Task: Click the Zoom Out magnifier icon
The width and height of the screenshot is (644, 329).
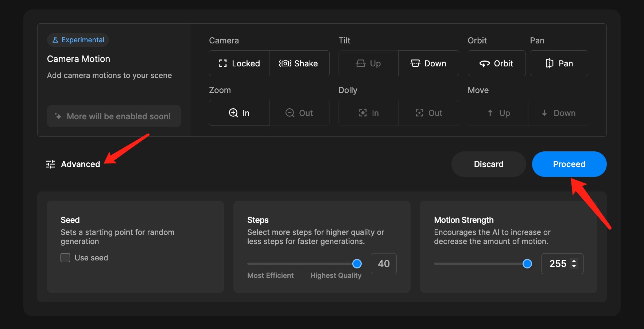Action: [290, 113]
